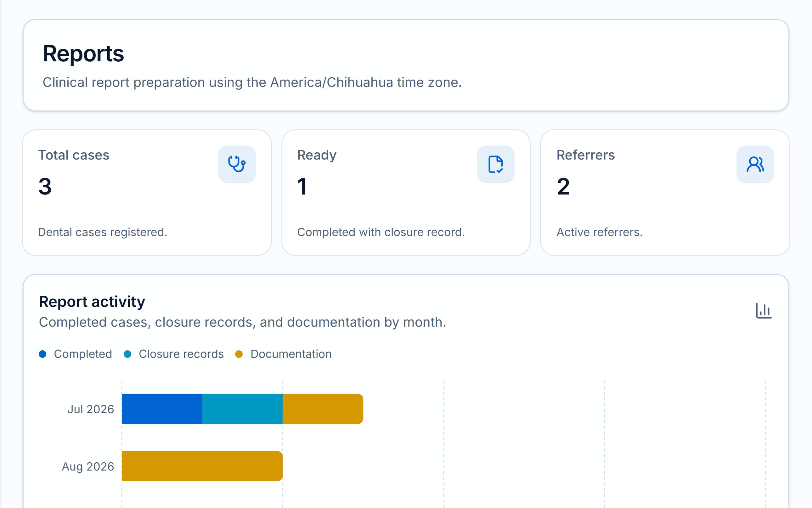The height and width of the screenshot is (508, 812).
Task: Select the amber Documentation bar for Jul 2026
Action: click(323, 409)
